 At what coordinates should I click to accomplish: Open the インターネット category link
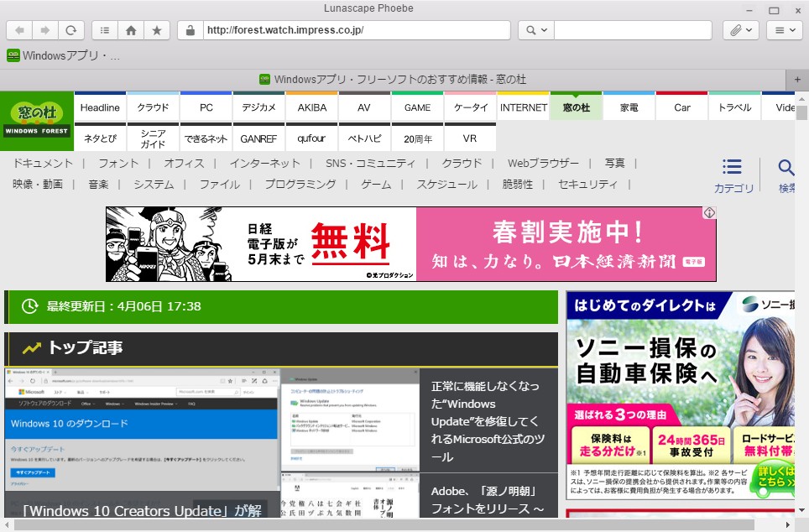(x=264, y=163)
